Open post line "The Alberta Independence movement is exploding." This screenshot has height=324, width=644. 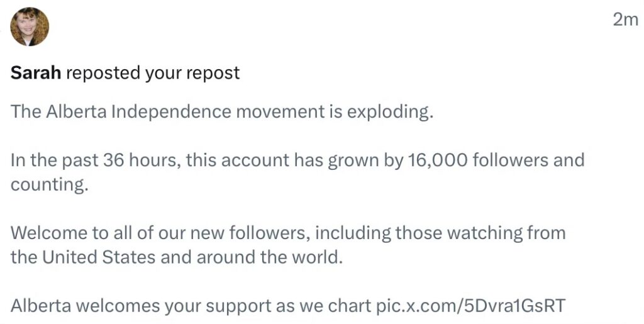point(222,112)
